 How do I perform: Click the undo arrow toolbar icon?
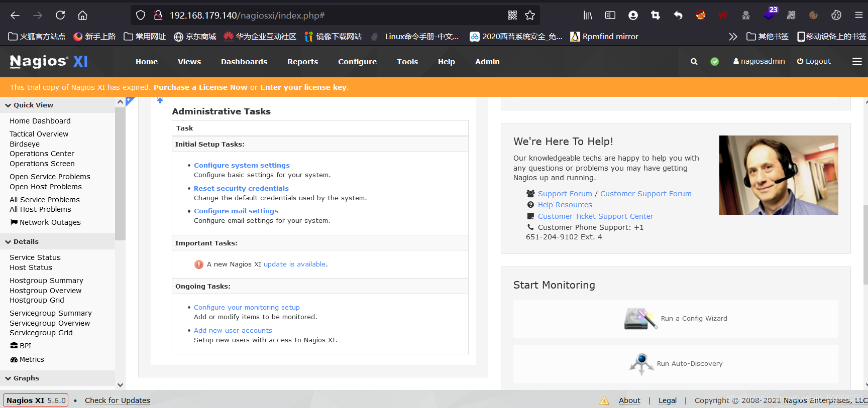(x=678, y=16)
